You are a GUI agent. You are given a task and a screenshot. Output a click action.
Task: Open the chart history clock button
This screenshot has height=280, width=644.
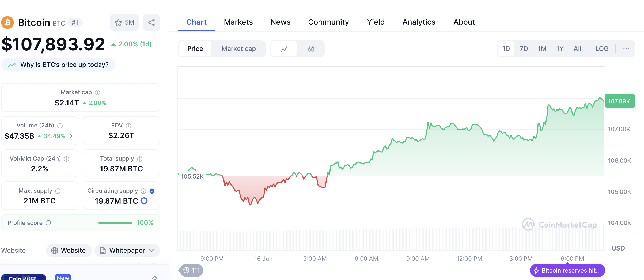pos(191,270)
